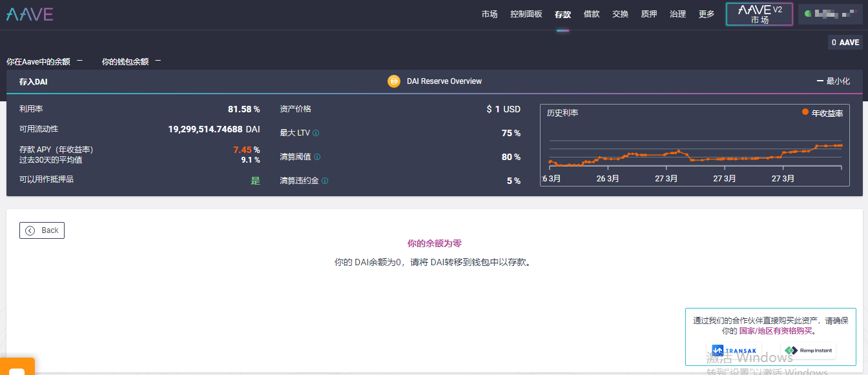Open the AAVE V2 market switcher
This screenshot has height=375, width=868.
coord(759,14)
